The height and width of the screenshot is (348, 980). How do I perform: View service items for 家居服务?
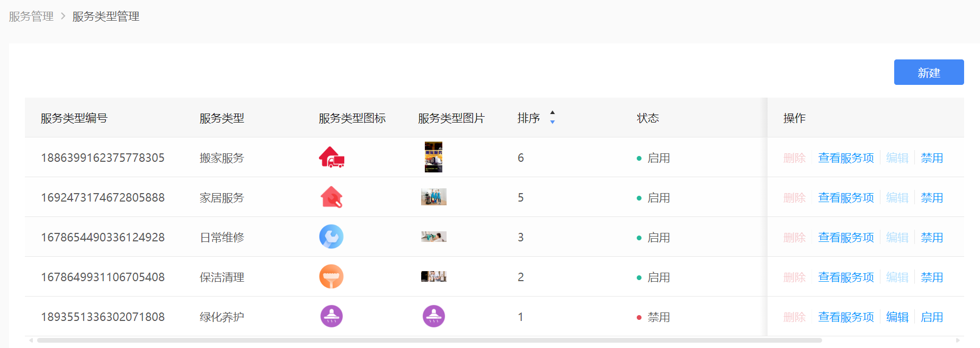pos(846,198)
